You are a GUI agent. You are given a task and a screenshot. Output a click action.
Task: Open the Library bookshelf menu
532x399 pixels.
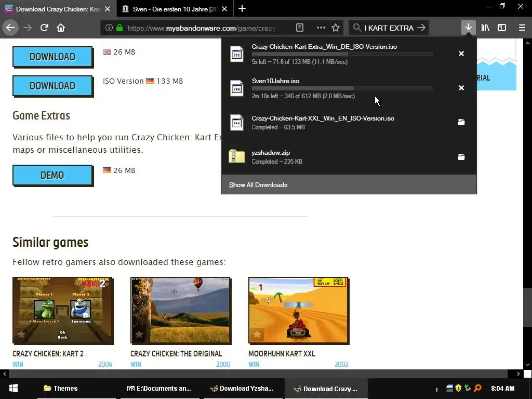click(x=485, y=28)
